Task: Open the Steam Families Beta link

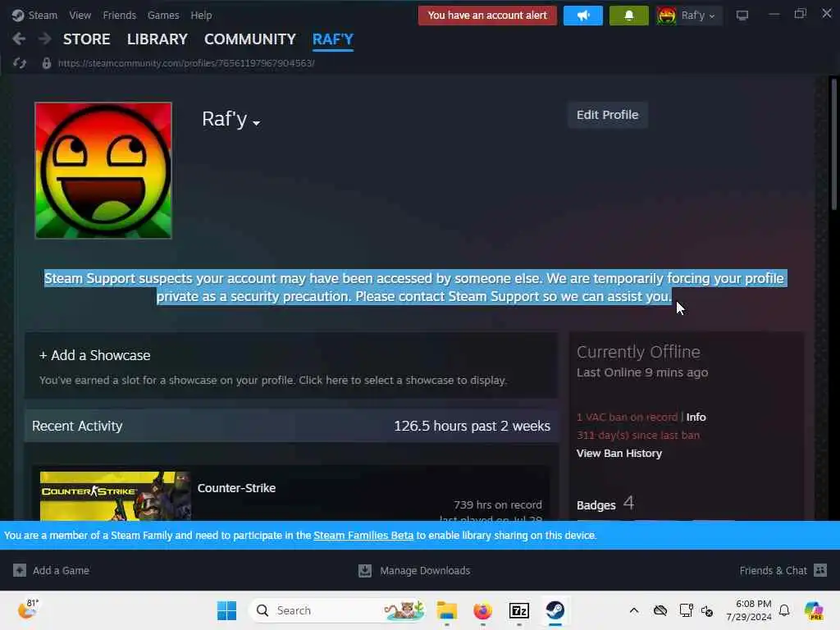Action: click(x=363, y=535)
